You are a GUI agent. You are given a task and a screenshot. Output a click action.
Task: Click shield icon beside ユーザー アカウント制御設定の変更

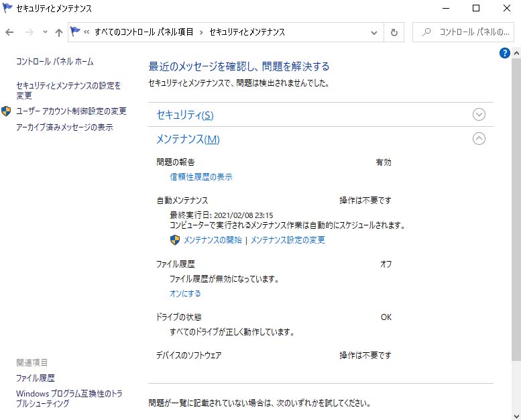tap(7, 111)
